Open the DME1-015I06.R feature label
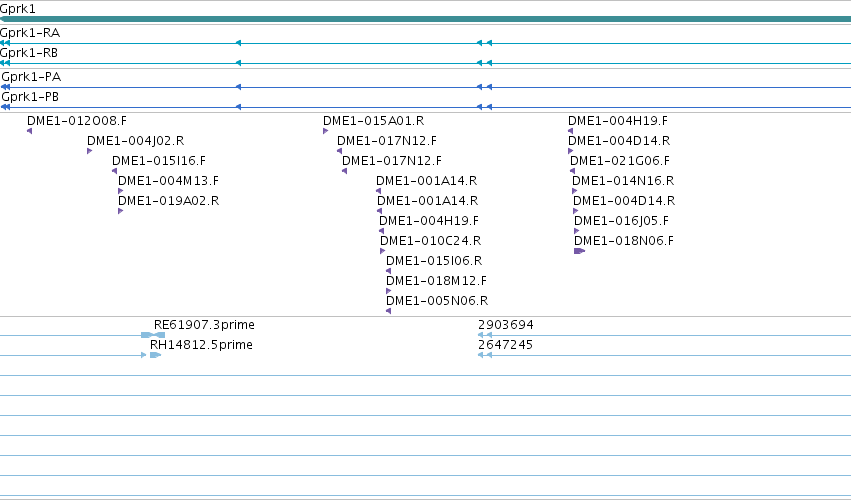The image size is (851, 500). 434,261
